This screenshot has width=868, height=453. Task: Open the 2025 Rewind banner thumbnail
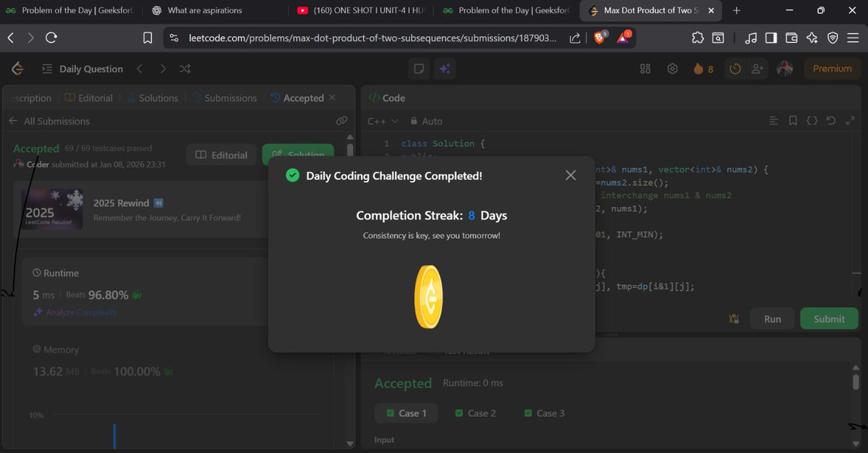click(51, 210)
